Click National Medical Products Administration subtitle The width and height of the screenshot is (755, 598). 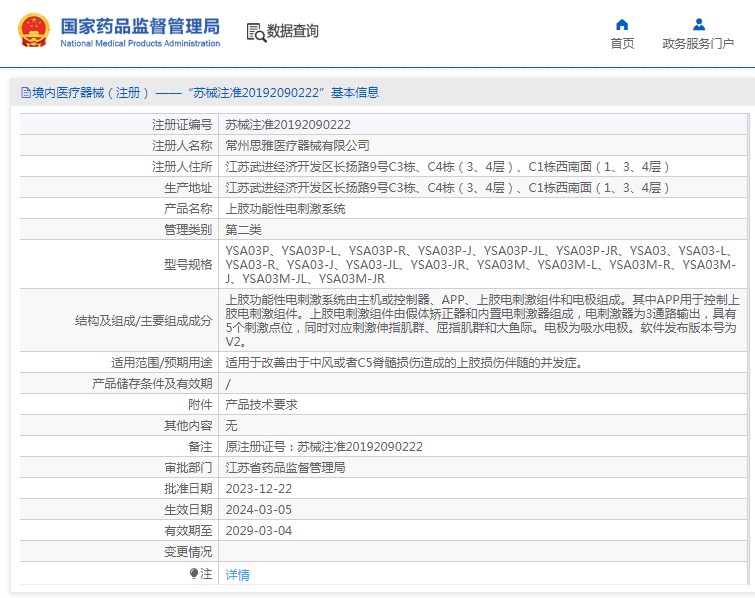point(140,43)
